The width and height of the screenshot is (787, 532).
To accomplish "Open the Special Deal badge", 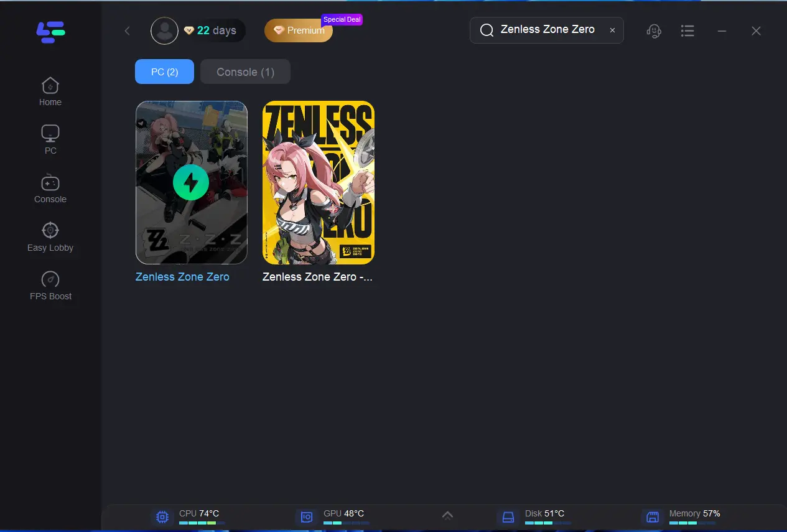I will 342,19.
